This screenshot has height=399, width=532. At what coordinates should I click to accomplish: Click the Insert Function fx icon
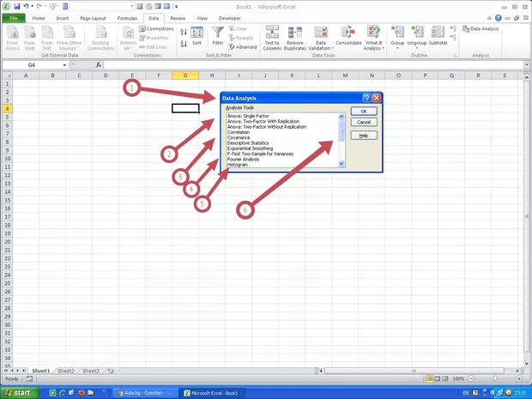tap(99, 65)
